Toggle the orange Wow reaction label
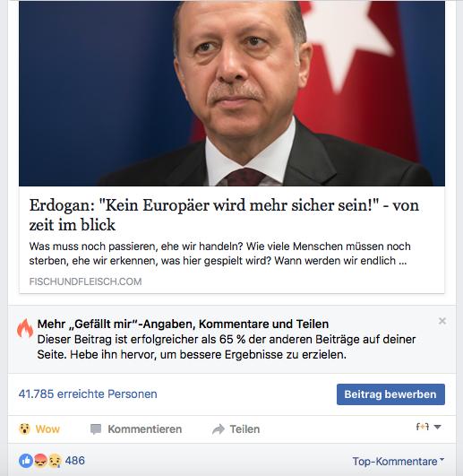Screen dimensions: 463x476 (x=47, y=429)
